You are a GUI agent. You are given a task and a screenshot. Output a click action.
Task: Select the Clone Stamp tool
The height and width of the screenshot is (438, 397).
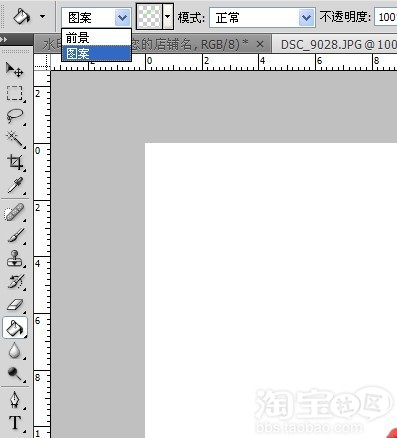coord(15,259)
